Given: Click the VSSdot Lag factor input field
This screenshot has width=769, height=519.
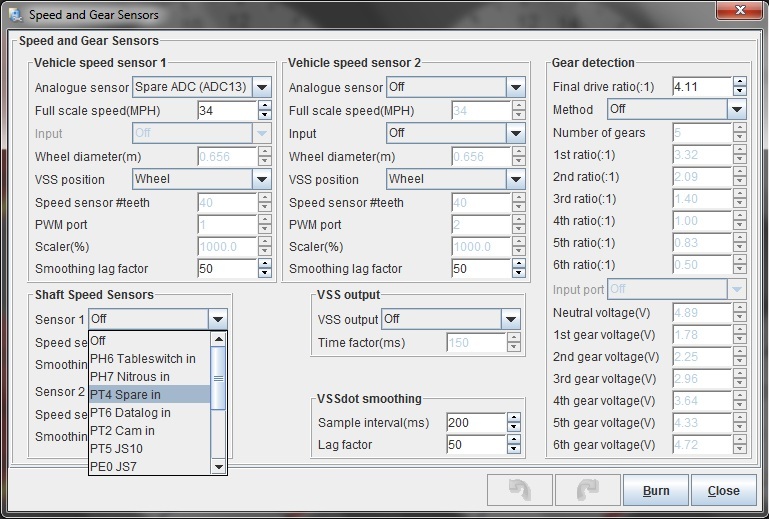Looking at the screenshot, I should point(474,444).
